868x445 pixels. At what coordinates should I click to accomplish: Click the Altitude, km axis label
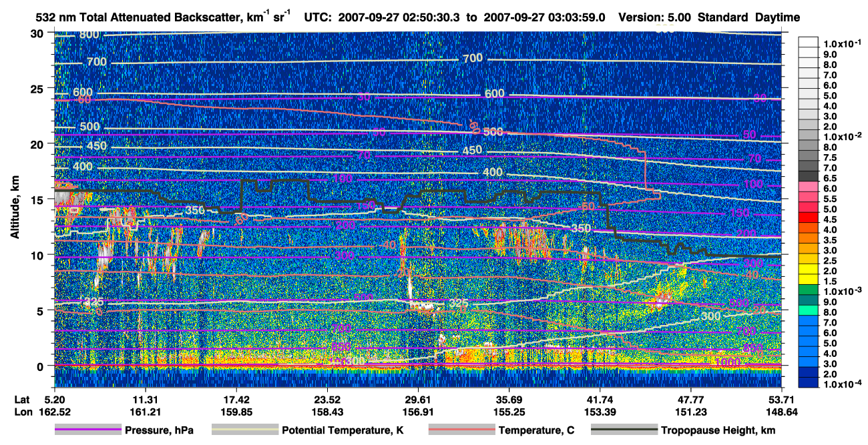click(x=15, y=209)
